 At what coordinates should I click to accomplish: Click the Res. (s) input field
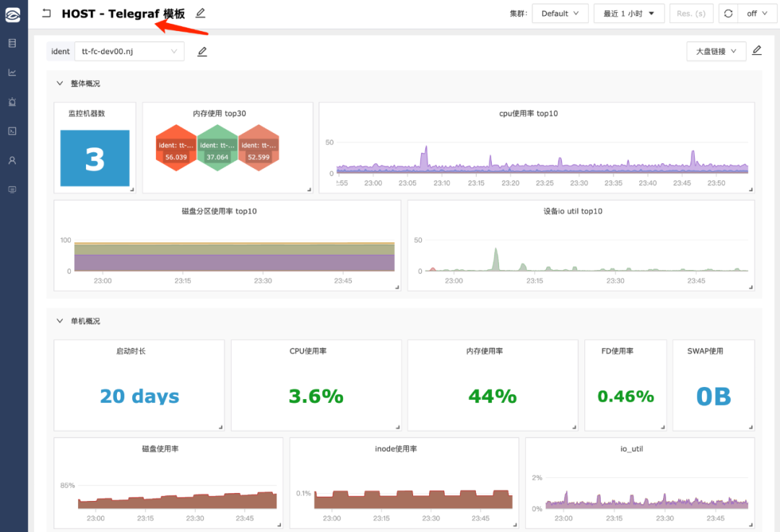pos(691,14)
